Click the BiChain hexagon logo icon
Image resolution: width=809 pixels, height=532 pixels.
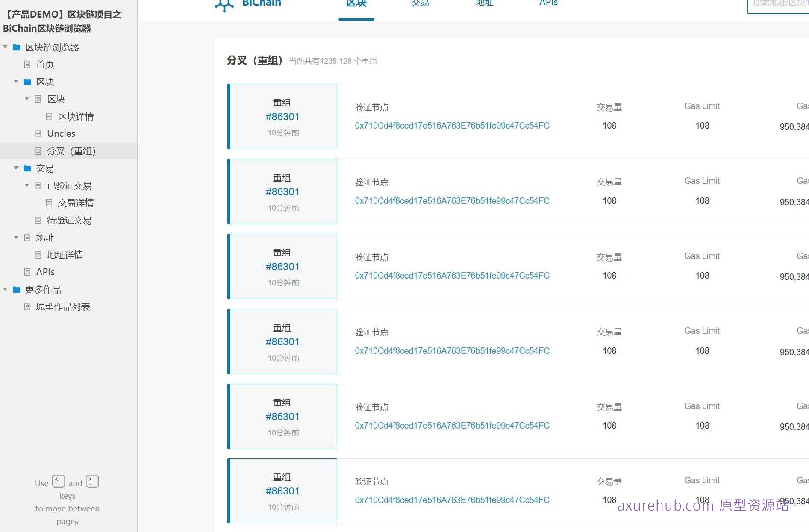224,4
